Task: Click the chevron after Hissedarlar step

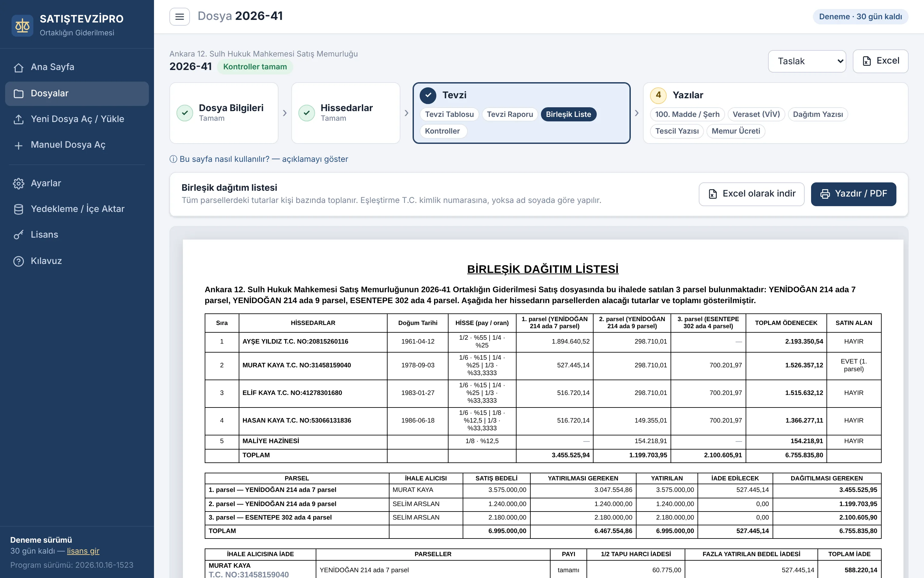Action: pos(406,113)
